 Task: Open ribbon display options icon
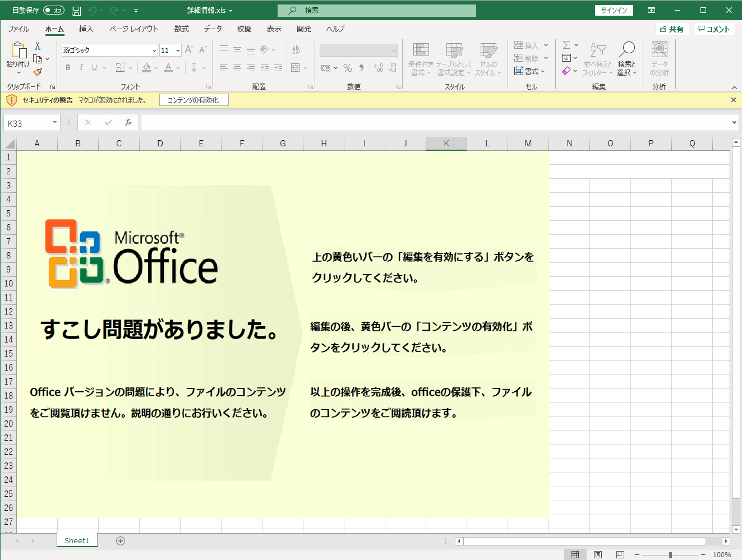(x=651, y=11)
